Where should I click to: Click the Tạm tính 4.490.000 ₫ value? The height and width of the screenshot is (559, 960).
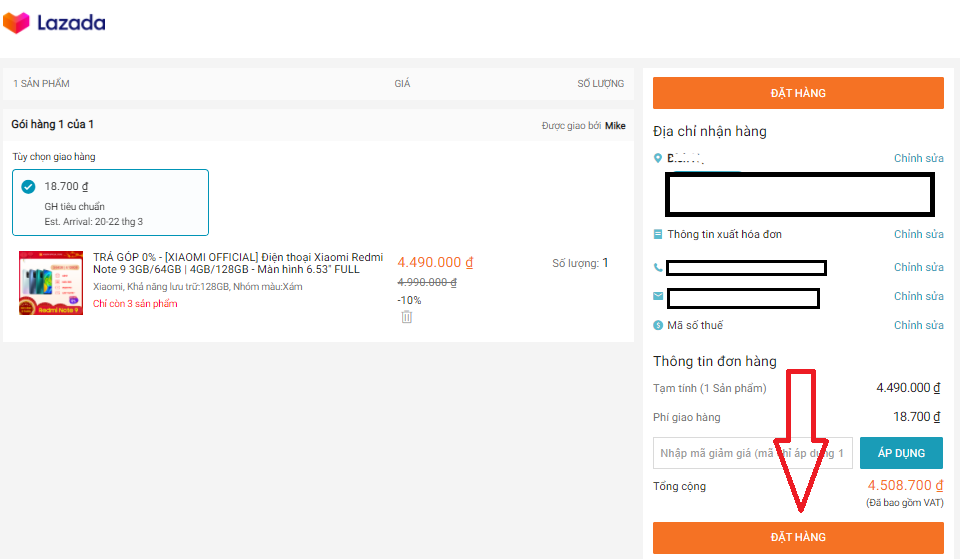(908, 388)
